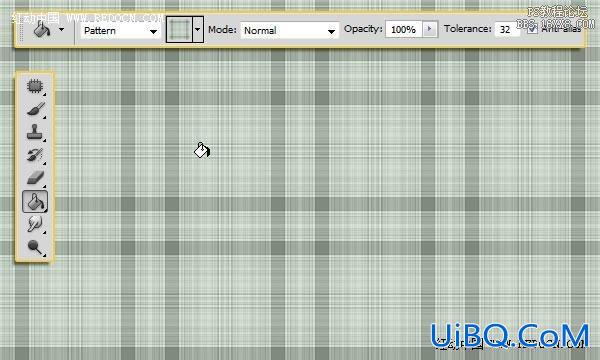Click the Opacity 100% field
This screenshot has height=360, width=600.
click(404, 29)
